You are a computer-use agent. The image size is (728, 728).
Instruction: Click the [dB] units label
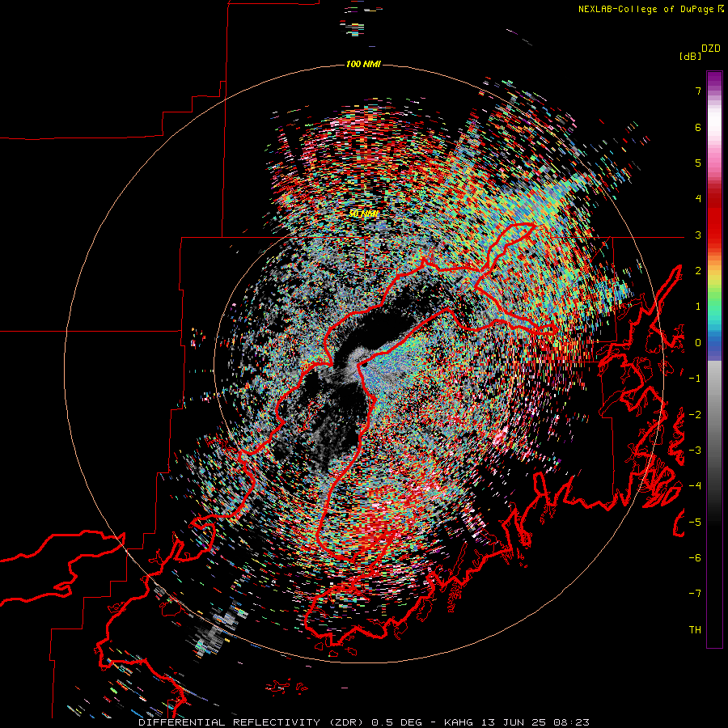pyautogui.click(x=689, y=57)
